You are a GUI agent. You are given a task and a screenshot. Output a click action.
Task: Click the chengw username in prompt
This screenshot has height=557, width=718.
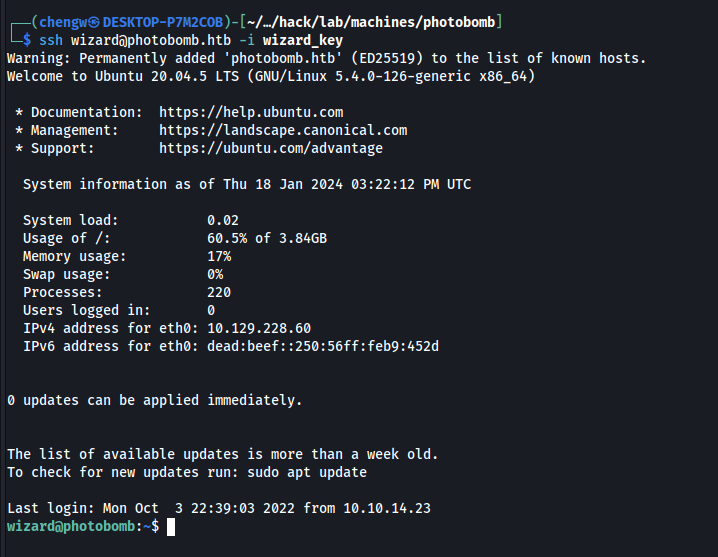pos(63,22)
